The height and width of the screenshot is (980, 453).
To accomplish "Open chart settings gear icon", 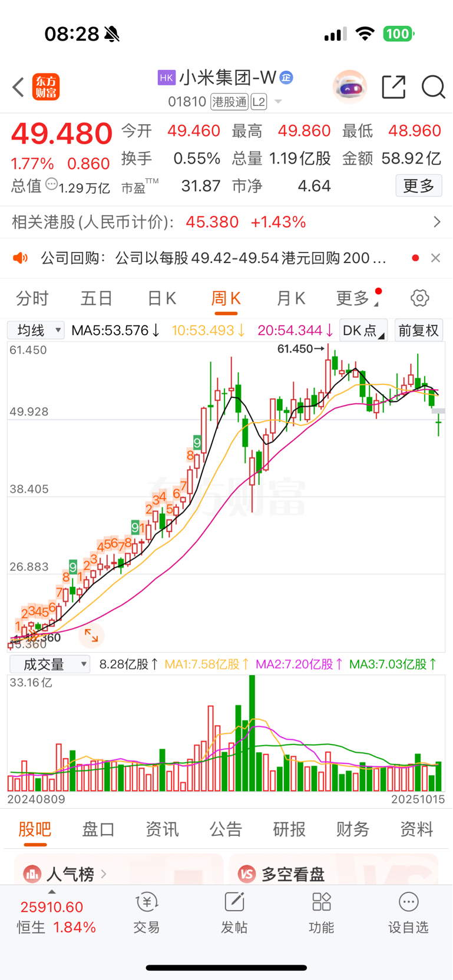I will point(420,298).
